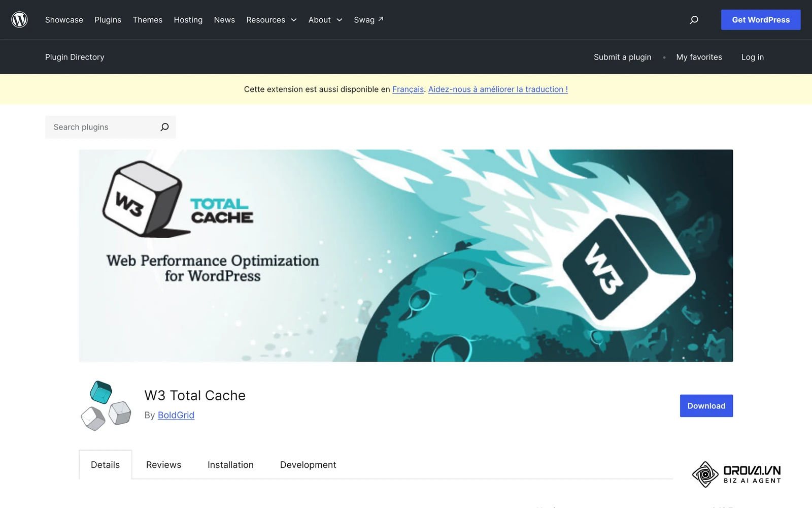This screenshot has width=812, height=508.
Task: Open the Plugin Directory link
Action: pyautogui.click(x=75, y=57)
